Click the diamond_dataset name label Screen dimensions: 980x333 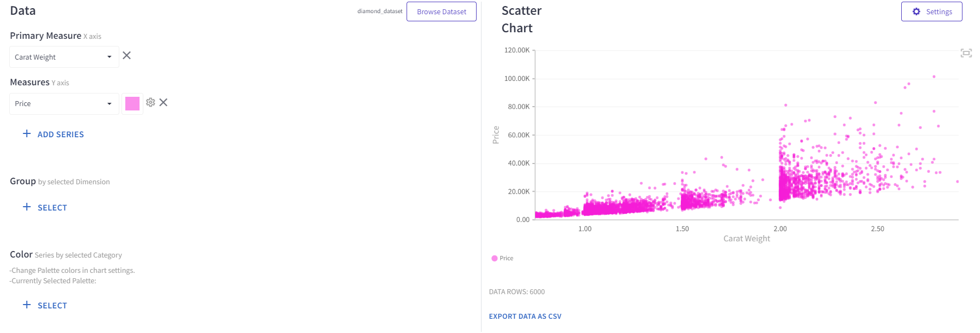pos(380,11)
